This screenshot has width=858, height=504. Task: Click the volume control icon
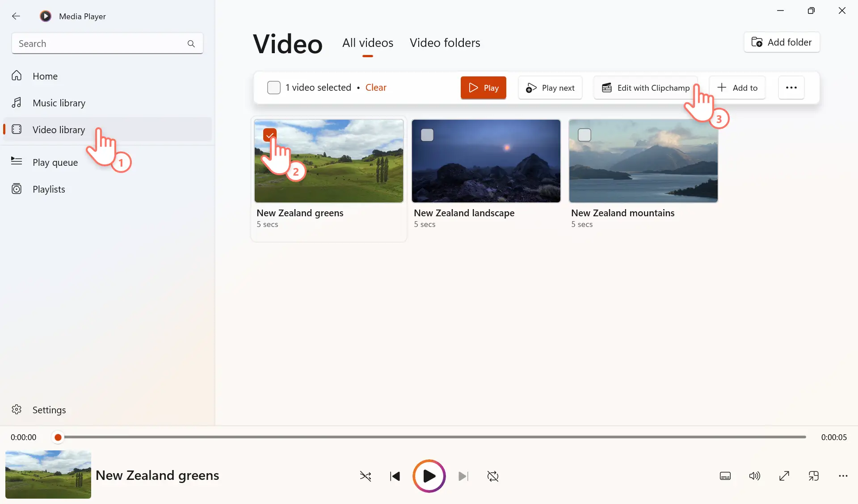point(754,476)
